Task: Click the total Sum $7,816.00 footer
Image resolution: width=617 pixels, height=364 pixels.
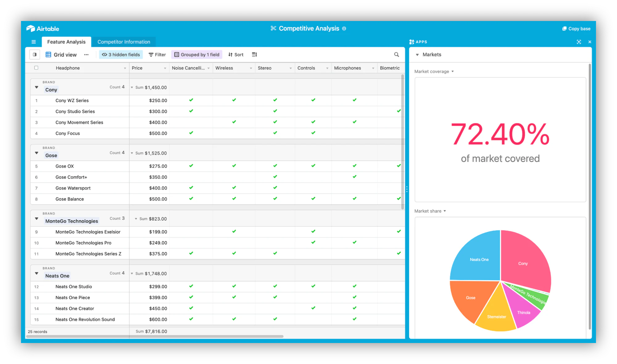Action: (x=151, y=331)
